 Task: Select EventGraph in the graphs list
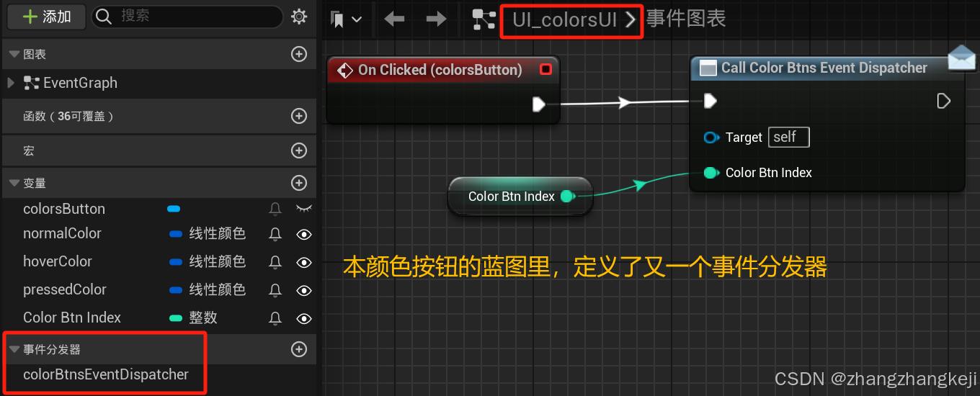point(80,83)
